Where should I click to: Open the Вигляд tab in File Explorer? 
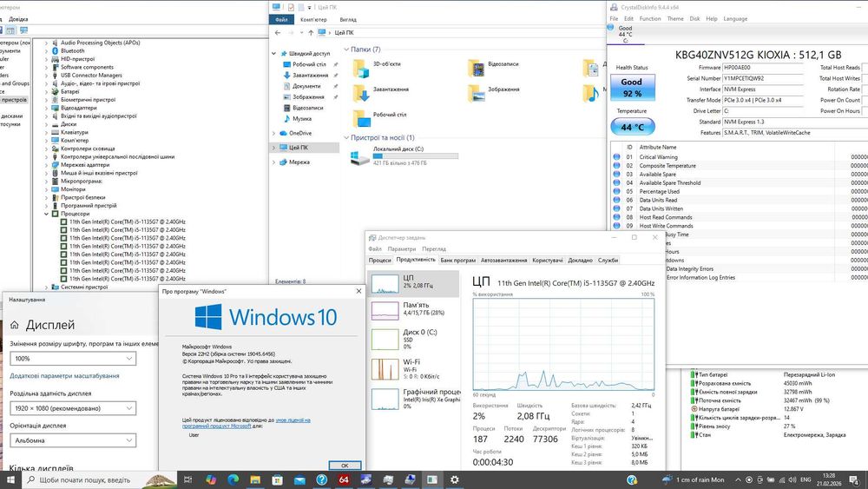pyautogui.click(x=348, y=19)
